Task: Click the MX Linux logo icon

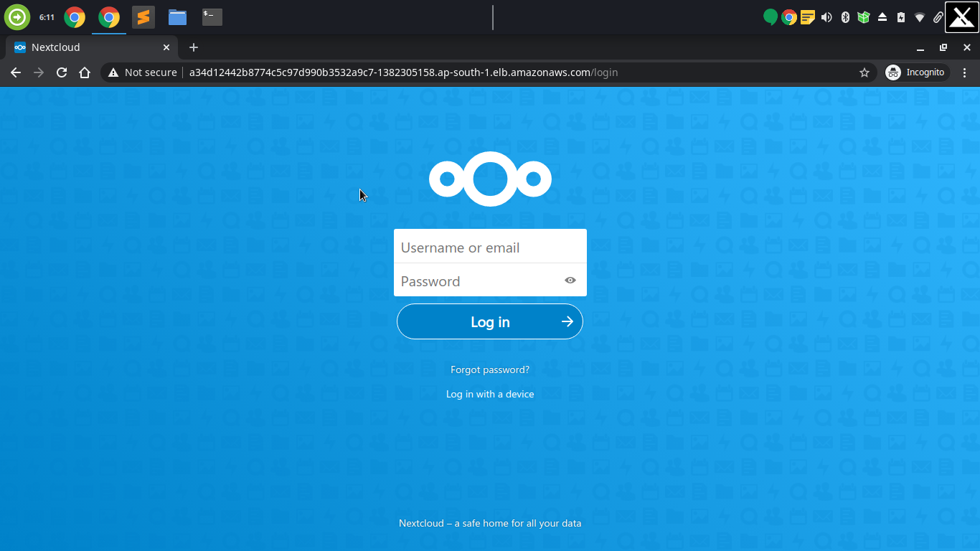Action: click(962, 17)
